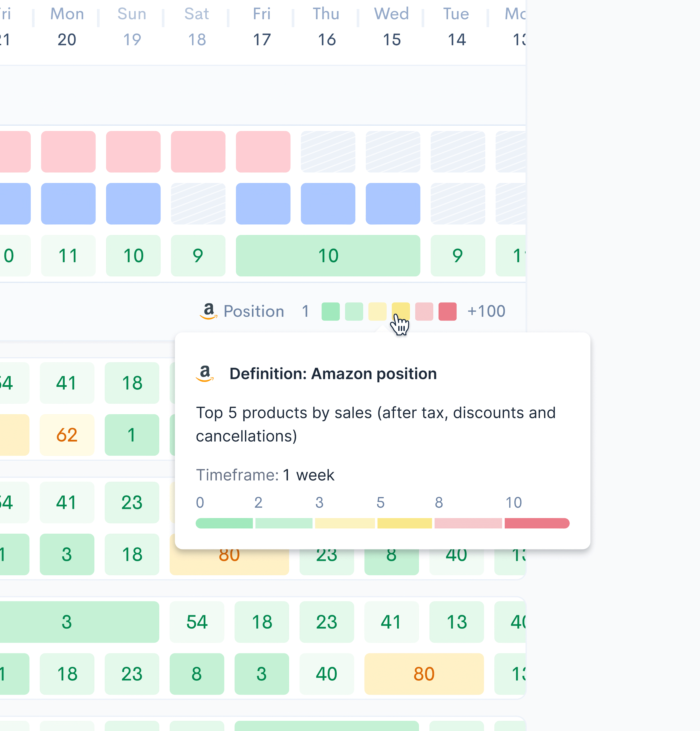
Task: Click the Tue 14 date header
Action: pyautogui.click(x=456, y=27)
